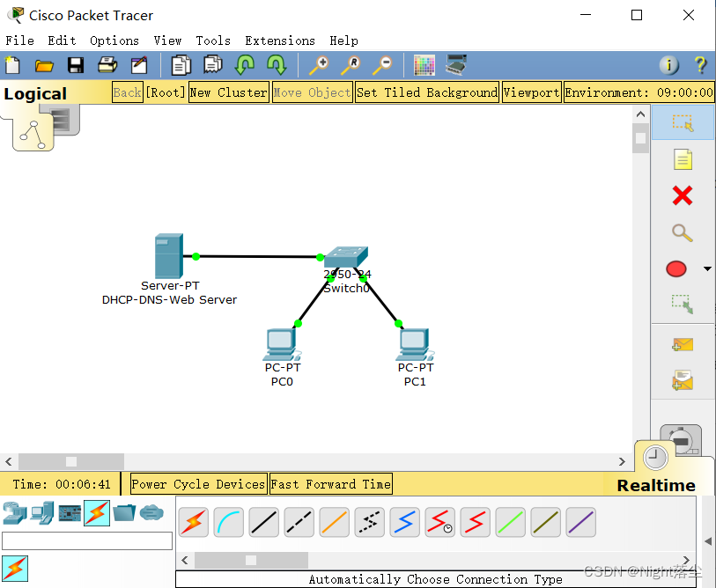The height and width of the screenshot is (588, 716).
Task: Pick the Console cable (cyan curve)
Action: coord(229,522)
